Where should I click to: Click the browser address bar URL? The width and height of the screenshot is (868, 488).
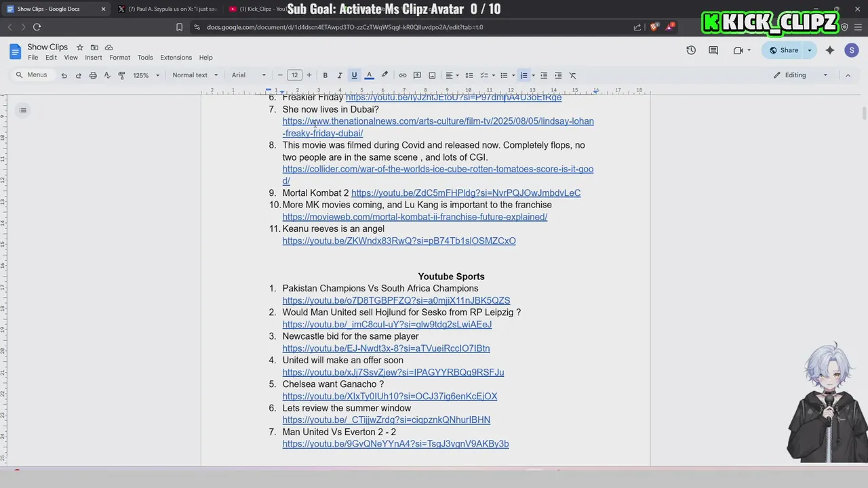click(x=344, y=27)
